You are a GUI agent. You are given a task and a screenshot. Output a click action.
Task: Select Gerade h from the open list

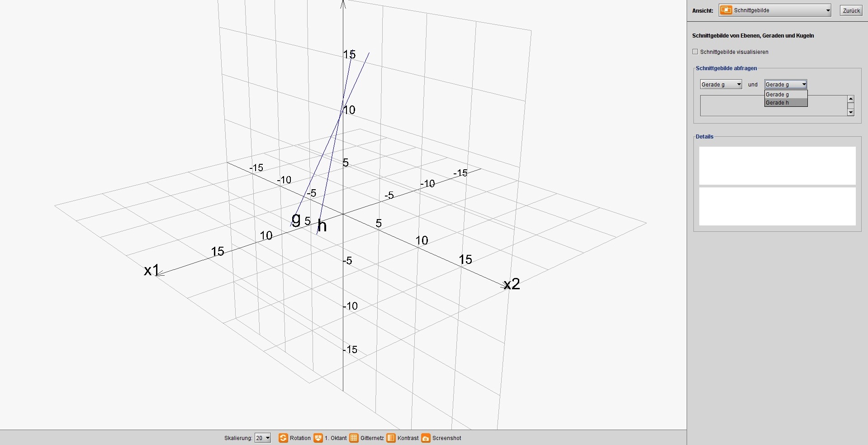[785, 103]
